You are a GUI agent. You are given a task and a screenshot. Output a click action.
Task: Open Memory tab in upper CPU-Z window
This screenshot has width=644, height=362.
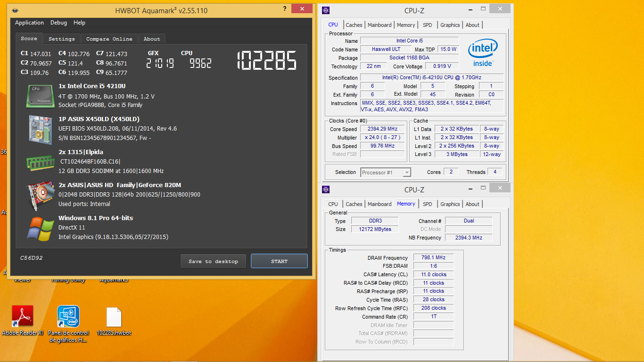[x=406, y=25]
